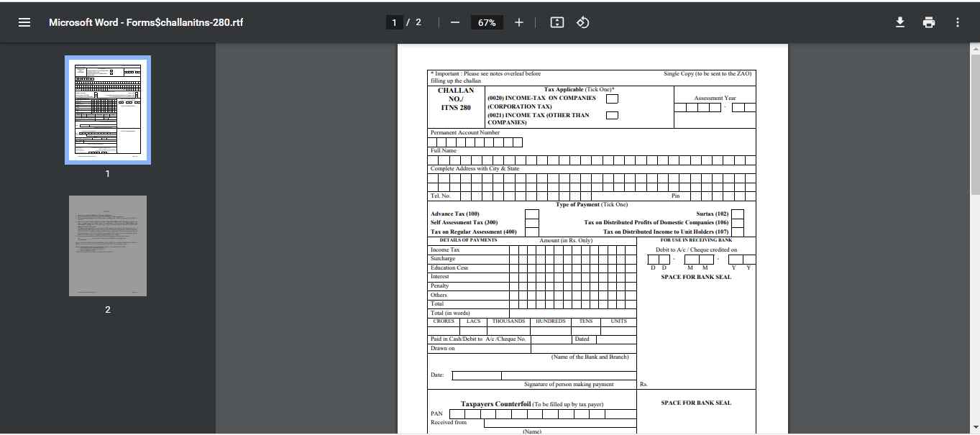
Task: Download the challan PDF
Action: (x=899, y=22)
